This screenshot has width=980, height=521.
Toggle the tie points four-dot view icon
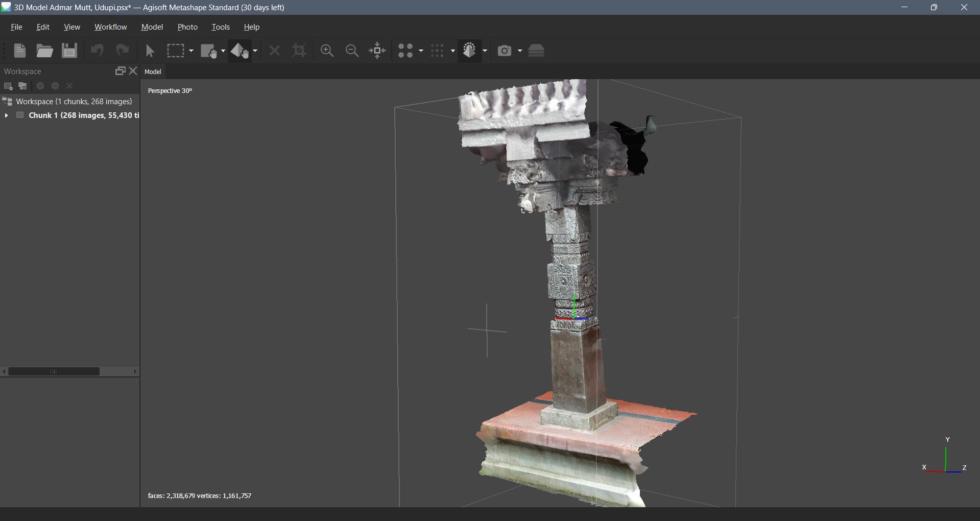pyautogui.click(x=405, y=51)
